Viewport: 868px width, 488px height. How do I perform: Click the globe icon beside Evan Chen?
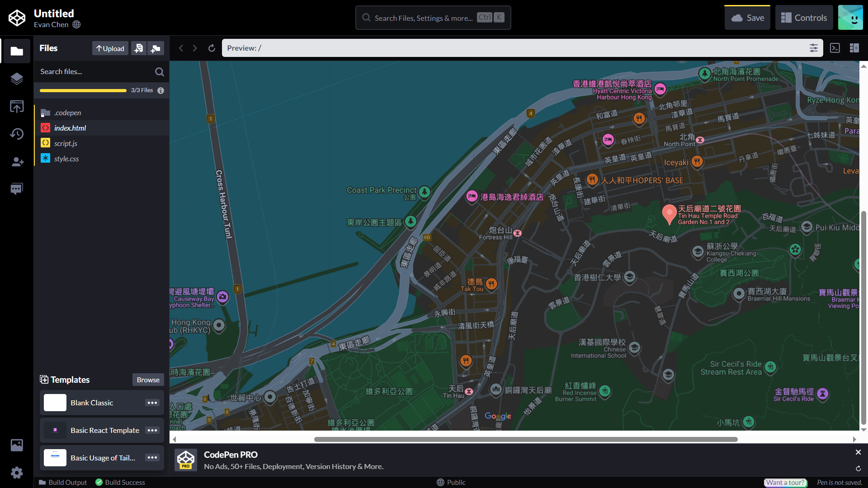pyautogui.click(x=76, y=24)
